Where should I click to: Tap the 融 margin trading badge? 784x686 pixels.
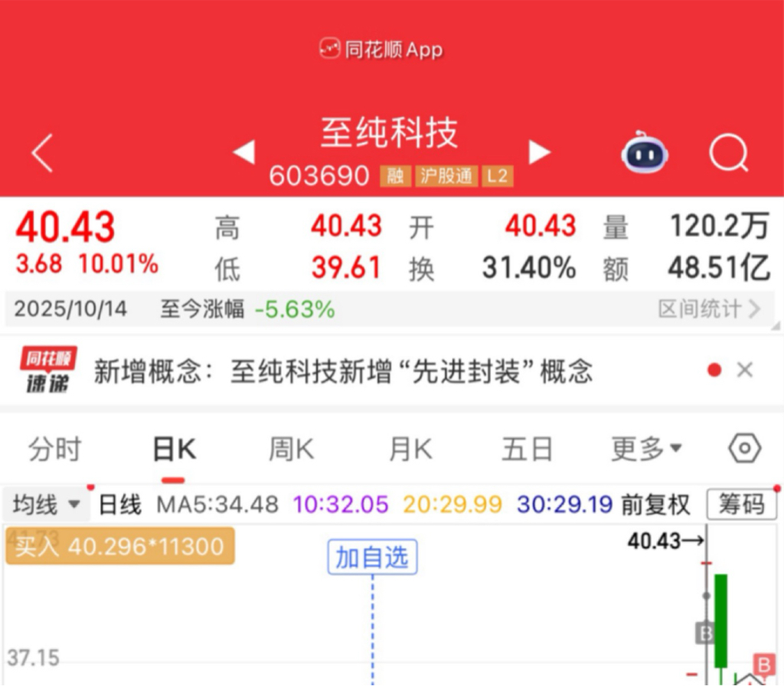(396, 176)
